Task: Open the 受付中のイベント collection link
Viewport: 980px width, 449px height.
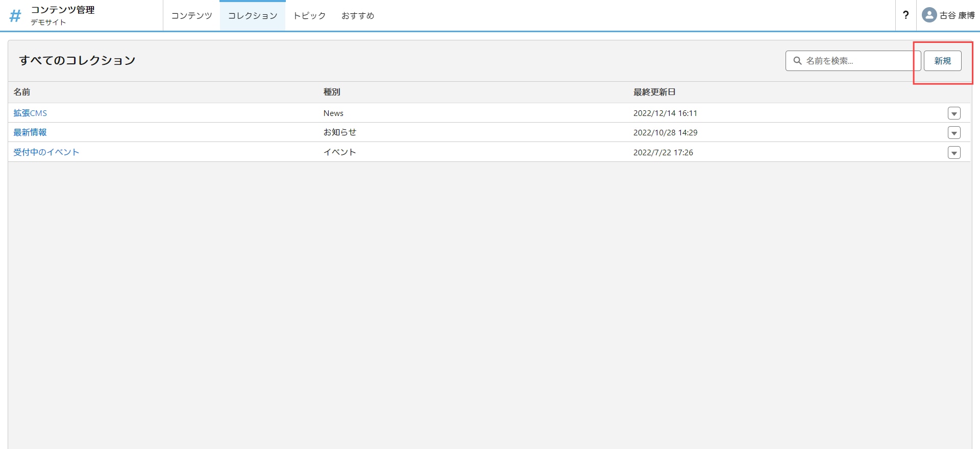Action: coord(46,152)
